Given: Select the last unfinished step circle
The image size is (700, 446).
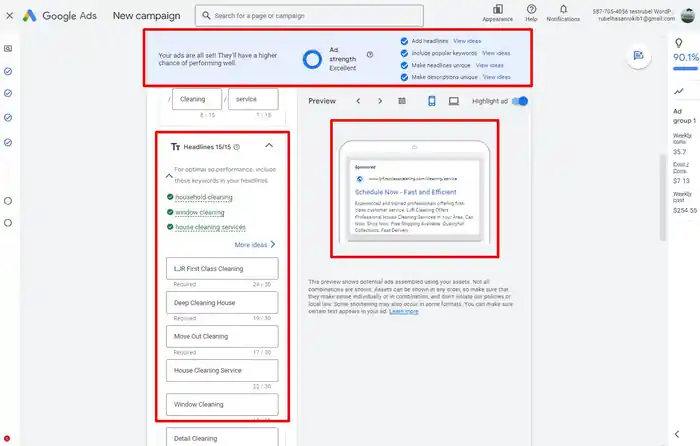Looking at the screenshot, I should pyautogui.click(x=8, y=223).
